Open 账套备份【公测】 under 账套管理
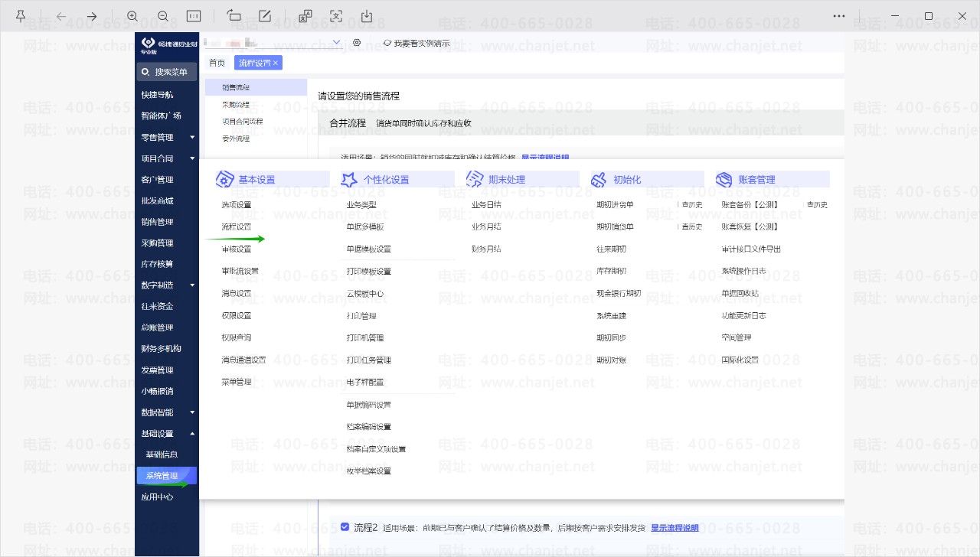The width and height of the screenshot is (980, 557). (x=750, y=205)
